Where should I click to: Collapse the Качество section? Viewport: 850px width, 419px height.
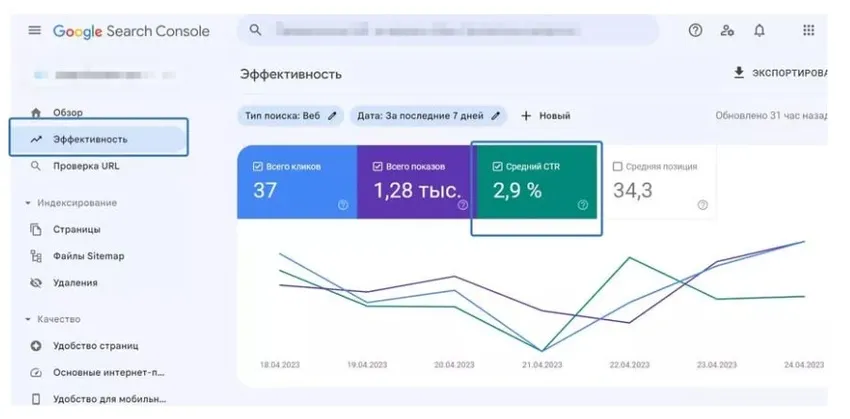pos(28,319)
